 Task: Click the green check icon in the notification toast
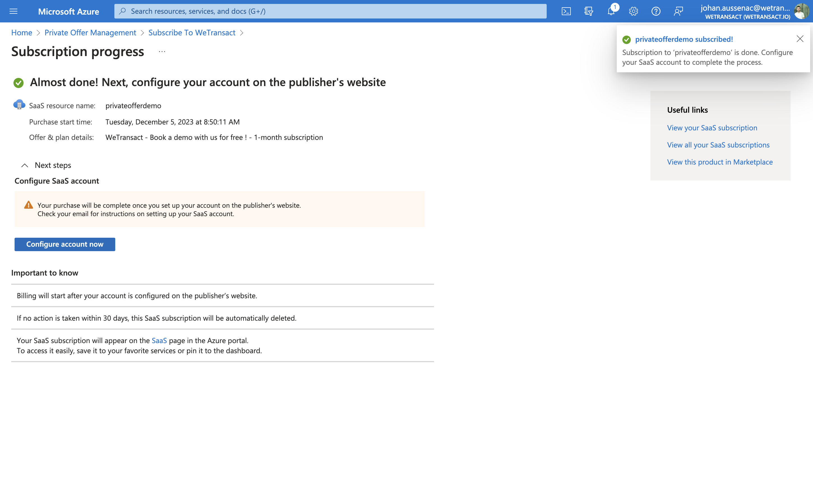point(627,40)
